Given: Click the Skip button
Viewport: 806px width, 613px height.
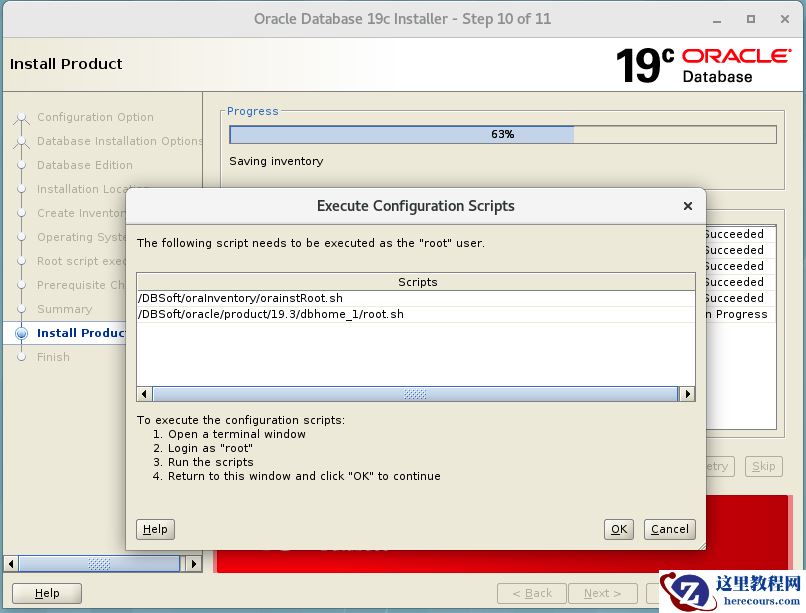Looking at the screenshot, I should pyautogui.click(x=763, y=467).
